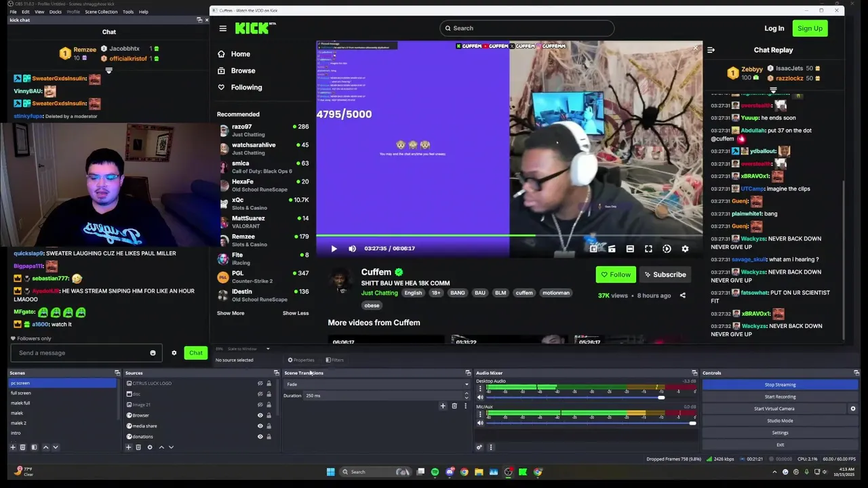868x488 pixels.
Task: Move scene up in Scenes toolbar
Action: coord(45,447)
